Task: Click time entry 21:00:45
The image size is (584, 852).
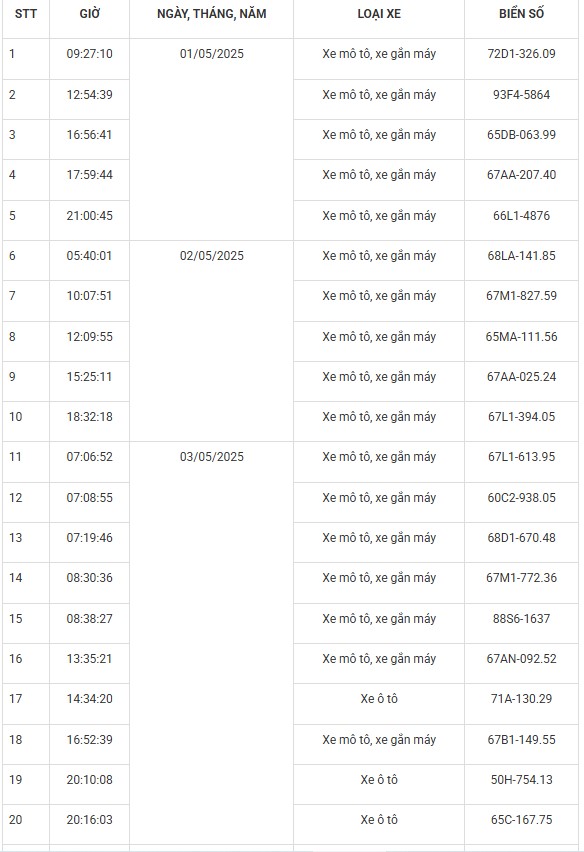Action: [x=90, y=216]
